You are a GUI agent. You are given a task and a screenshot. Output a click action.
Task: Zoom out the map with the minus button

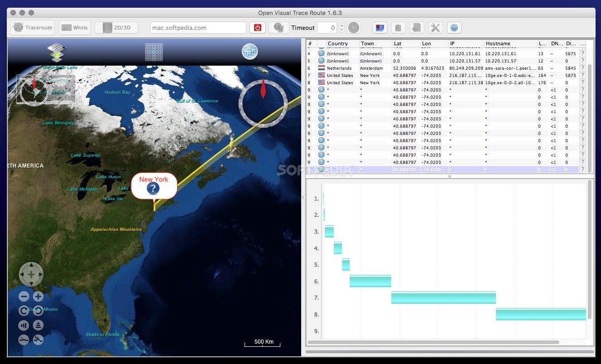[24, 297]
